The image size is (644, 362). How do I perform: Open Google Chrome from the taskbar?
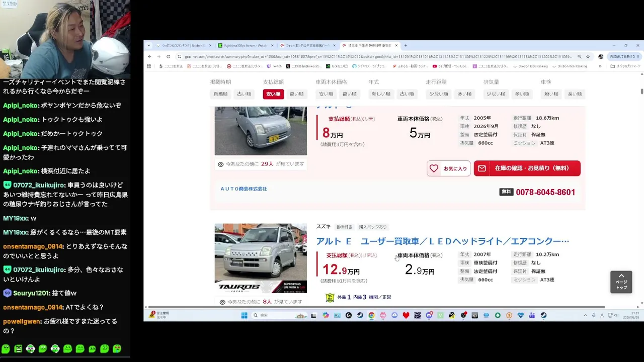[x=371, y=315]
